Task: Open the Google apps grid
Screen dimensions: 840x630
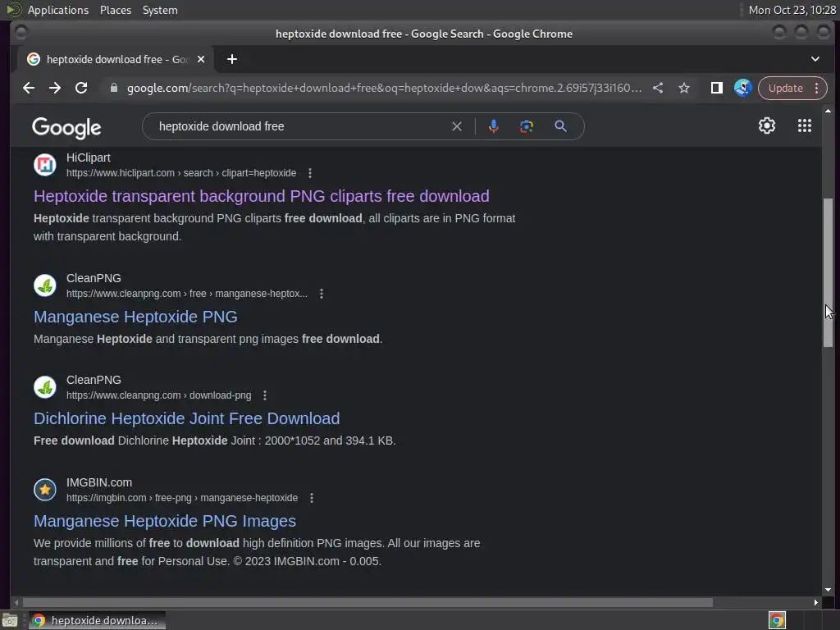Action: (805, 126)
